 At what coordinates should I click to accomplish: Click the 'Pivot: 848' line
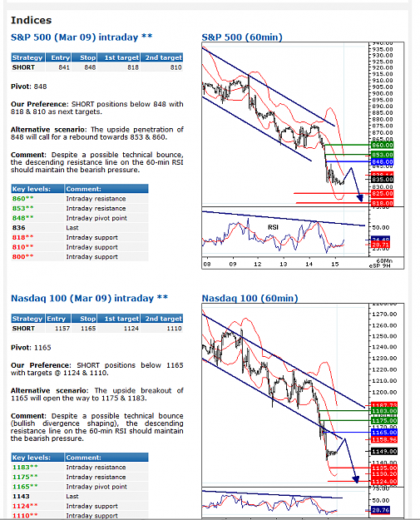tap(29, 87)
